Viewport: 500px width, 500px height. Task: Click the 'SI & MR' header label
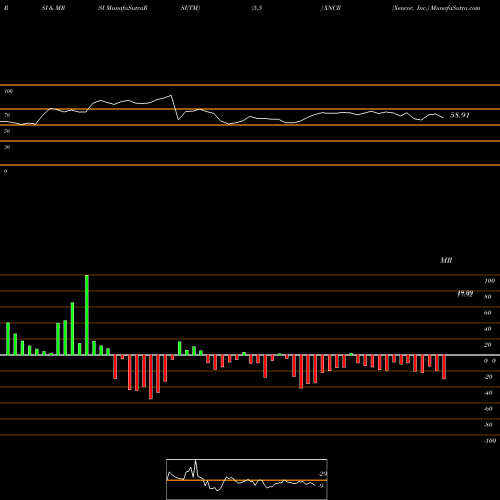[53, 8]
